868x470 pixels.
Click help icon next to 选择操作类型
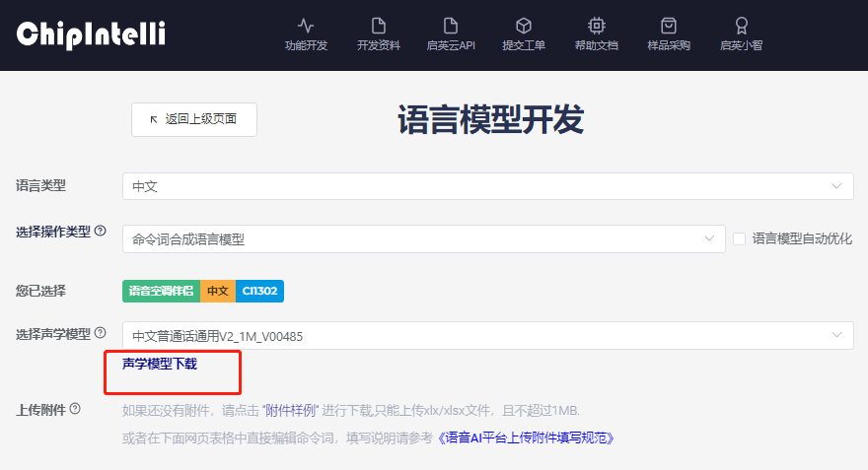100,232
